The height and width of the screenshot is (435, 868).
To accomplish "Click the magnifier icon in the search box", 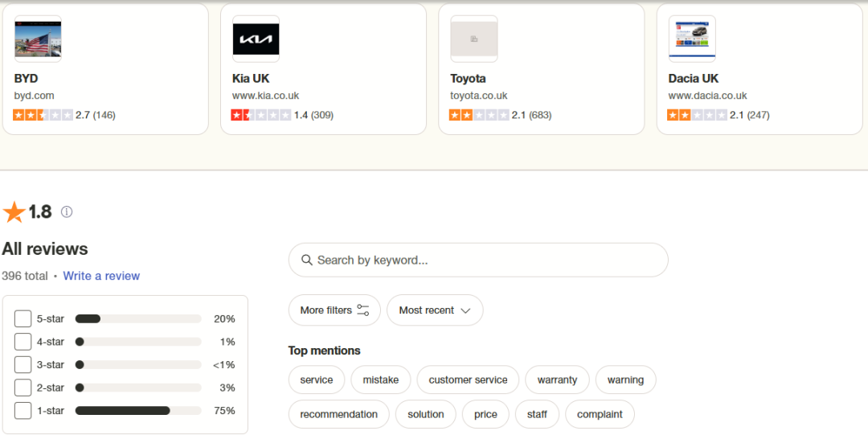I will coord(307,260).
